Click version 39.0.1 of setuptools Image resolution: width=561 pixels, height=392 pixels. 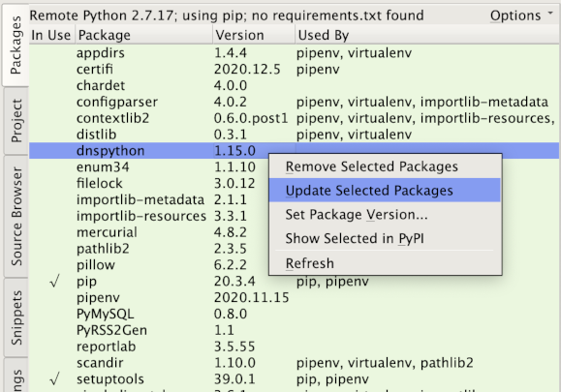[x=234, y=379]
